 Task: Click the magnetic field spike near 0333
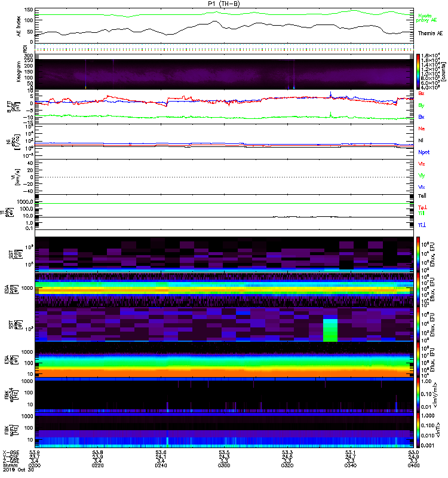331,94
